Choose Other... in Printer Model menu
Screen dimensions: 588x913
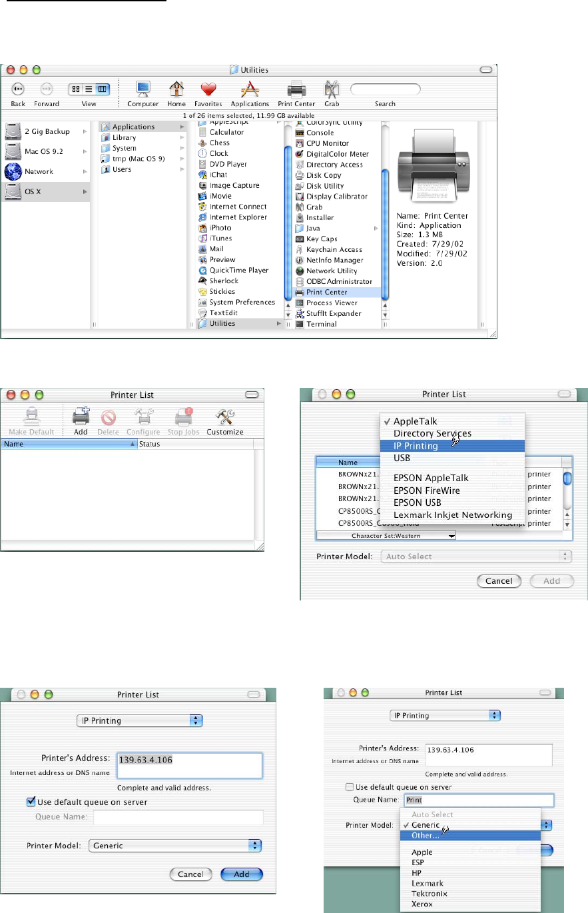click(x=469, y=836)
